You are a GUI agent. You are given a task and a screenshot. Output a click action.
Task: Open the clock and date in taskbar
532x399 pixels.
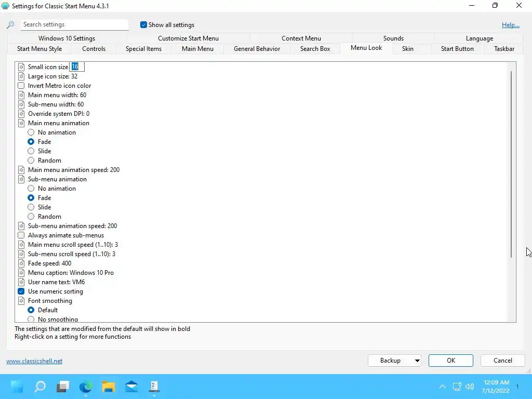[x=496, y=387]
